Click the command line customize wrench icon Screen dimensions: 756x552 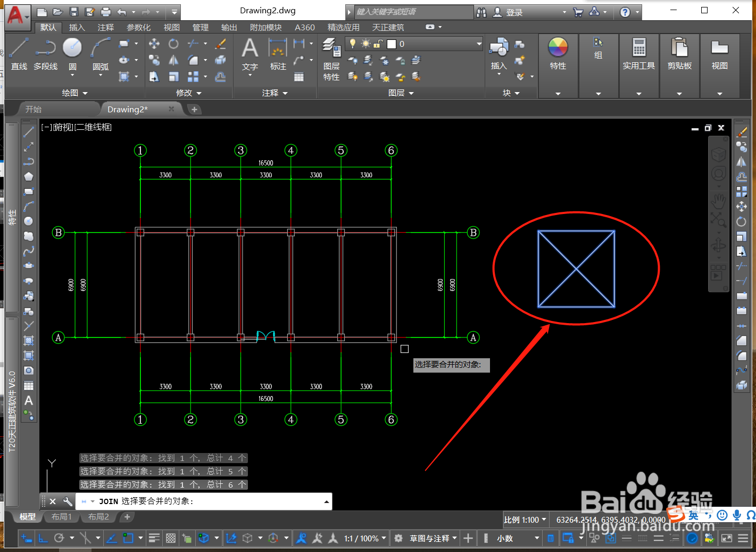pos(68,501)
